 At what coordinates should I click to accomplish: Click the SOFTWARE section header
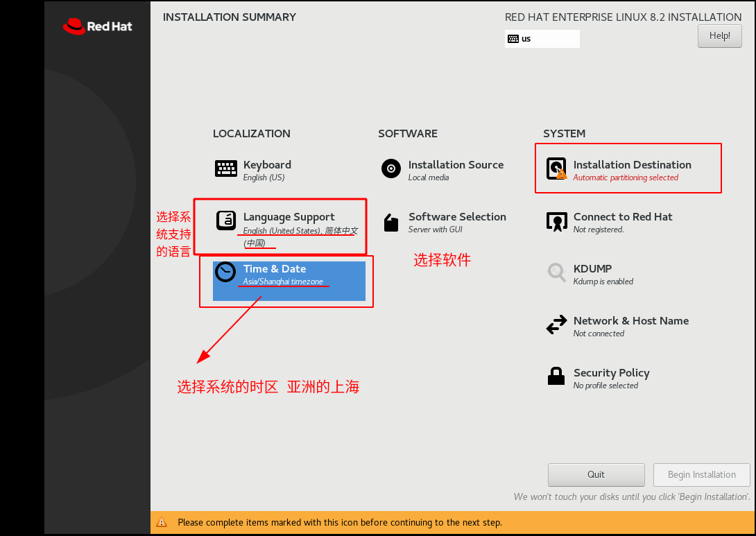[407, 134]
